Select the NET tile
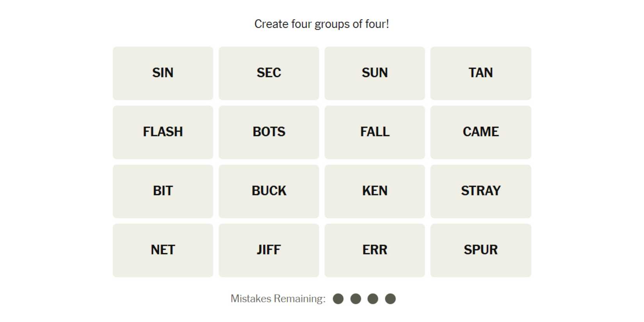The width and height of the screenshot is (644, 322). [163, 250]
